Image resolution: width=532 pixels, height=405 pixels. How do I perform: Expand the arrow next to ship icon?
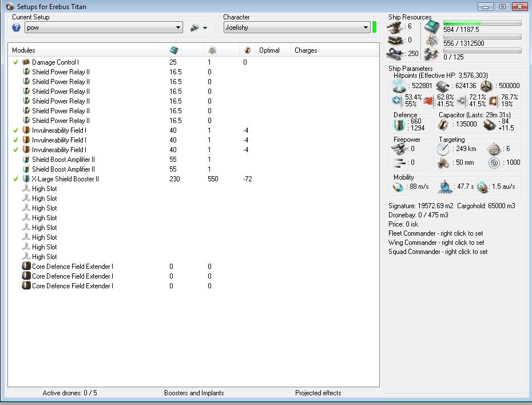tap(205, 28)
